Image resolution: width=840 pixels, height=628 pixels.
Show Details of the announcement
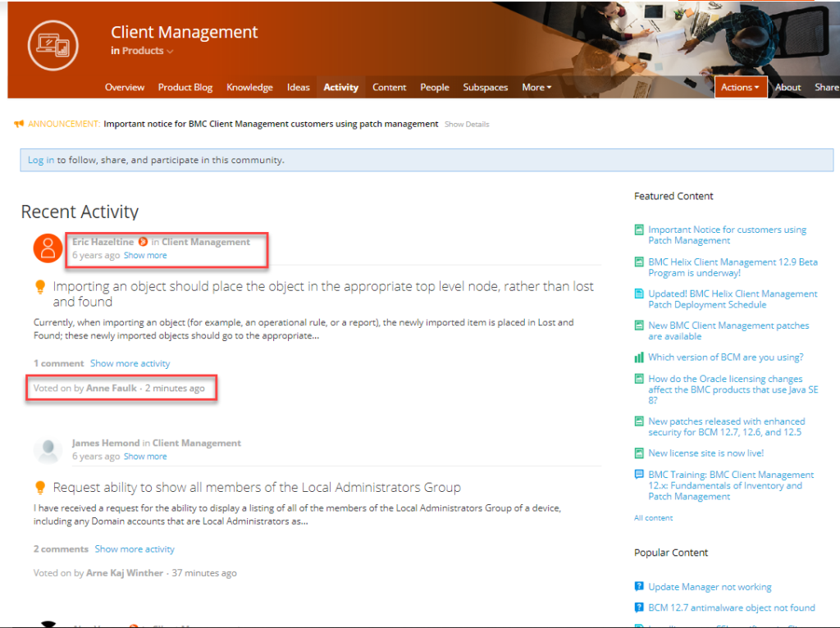(x=467, y=125)
